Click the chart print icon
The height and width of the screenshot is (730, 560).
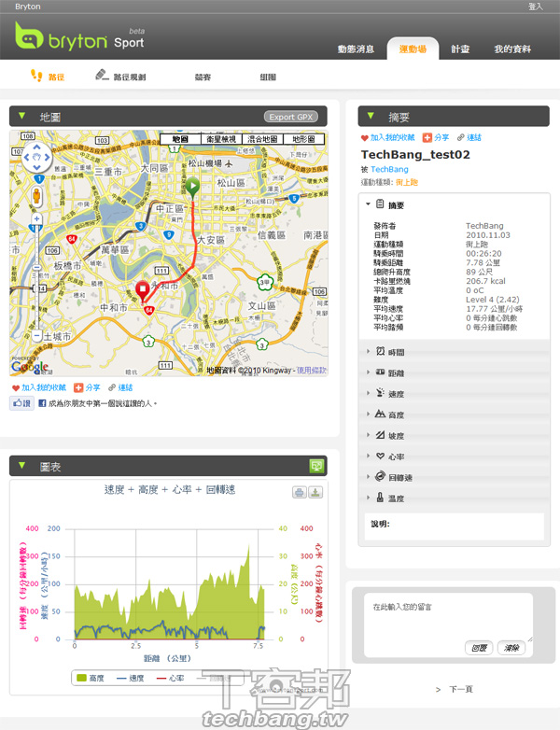click(x=300, y=493)
